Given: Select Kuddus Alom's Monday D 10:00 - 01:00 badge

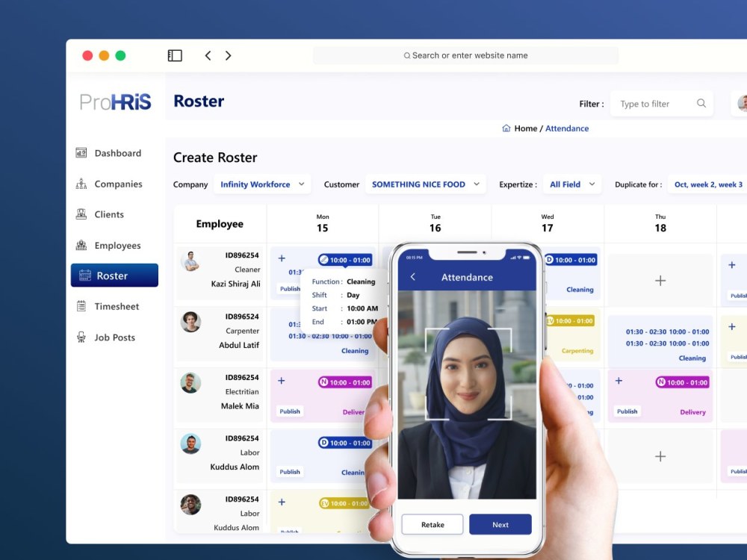Looking at the screenshot, I should (x=345, y=443).
